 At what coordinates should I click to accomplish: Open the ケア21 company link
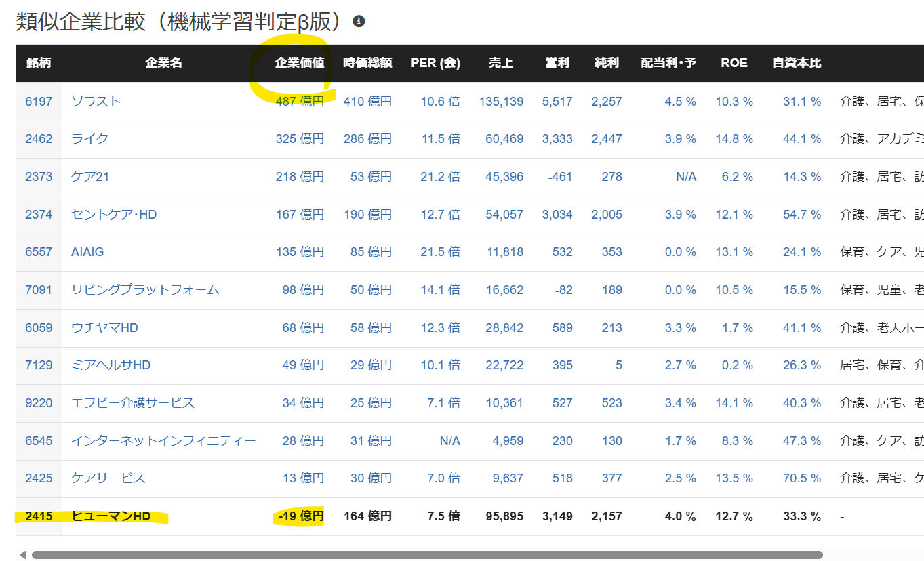pos(90,177)
